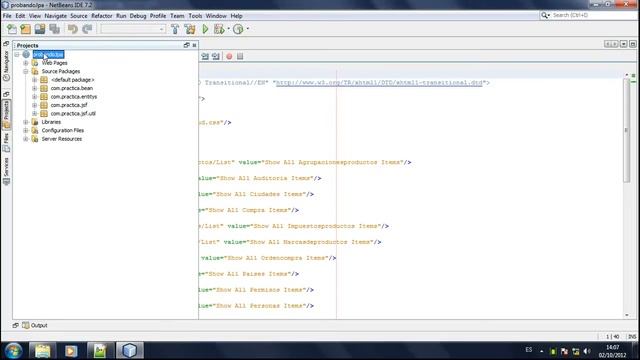The height and width of the screenshot is (360, 640).
Task: Click the Clean and Build icon
Action: pos(190,29)
